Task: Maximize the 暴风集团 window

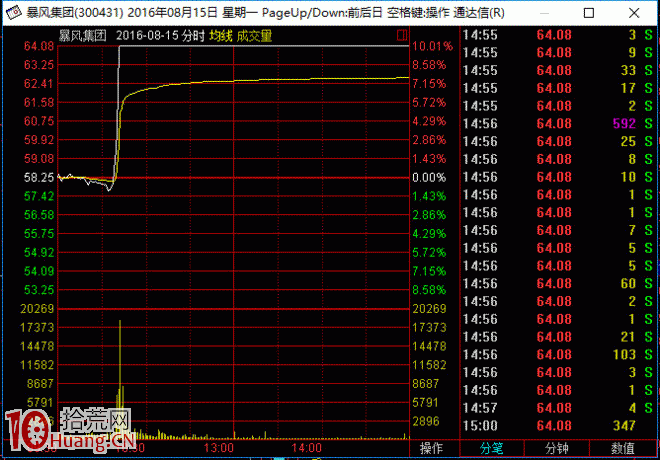Action: (x=589, y=13)
